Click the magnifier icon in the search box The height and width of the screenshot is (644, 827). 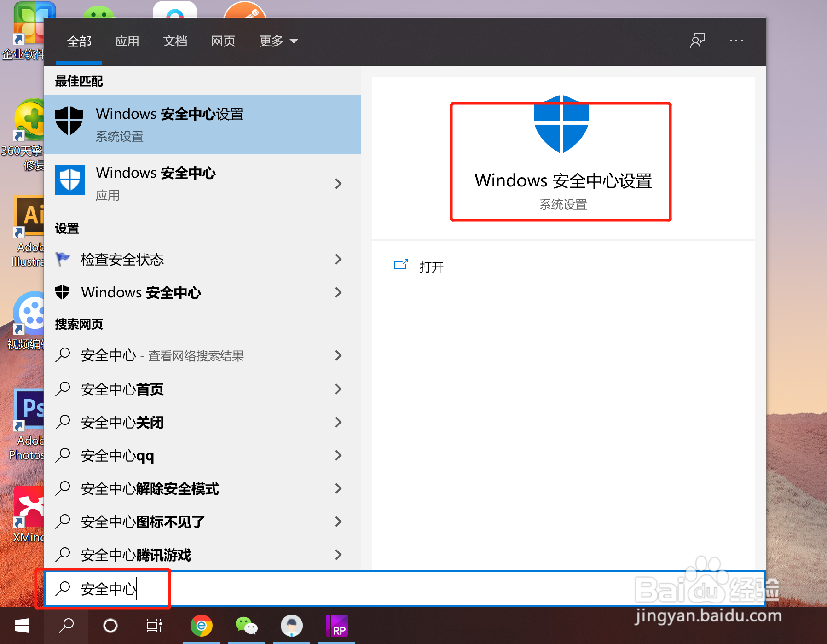click(x=63, y=588)
